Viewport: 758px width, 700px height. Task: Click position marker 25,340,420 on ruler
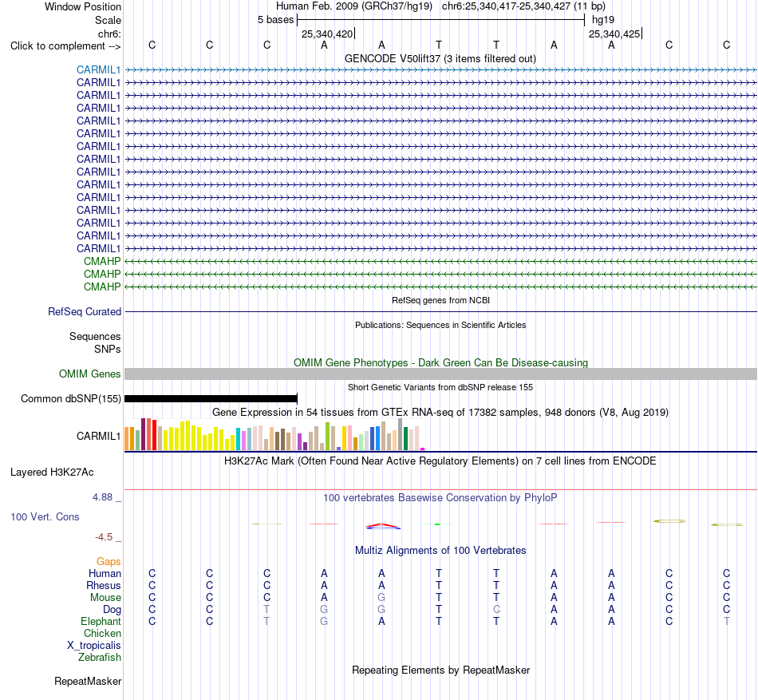tap(327, 34)
